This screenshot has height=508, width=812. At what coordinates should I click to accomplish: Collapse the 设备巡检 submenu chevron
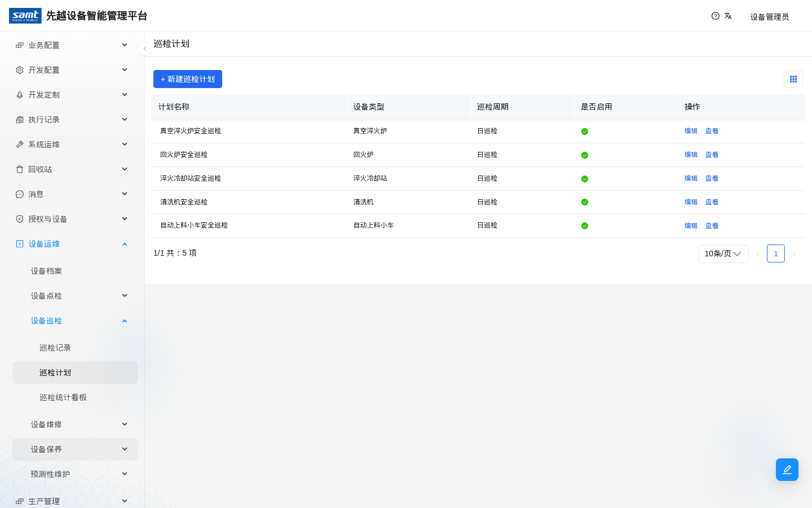tap(125, 321)
